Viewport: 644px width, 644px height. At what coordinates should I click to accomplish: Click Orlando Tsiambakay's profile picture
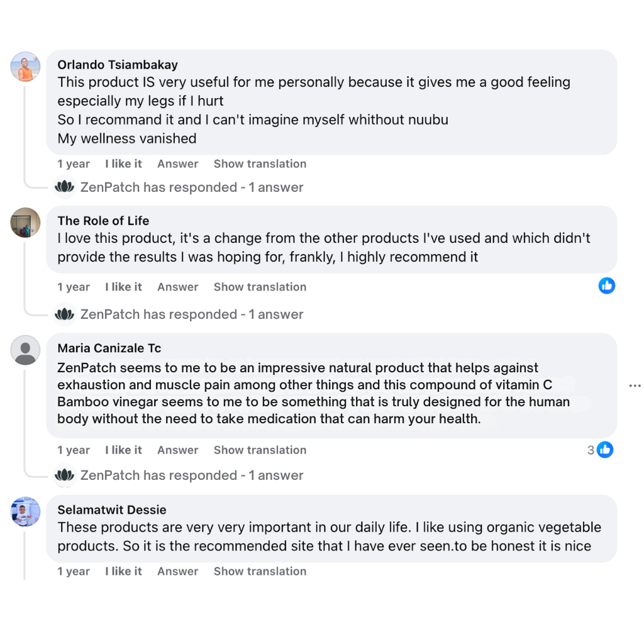[26, 67]
